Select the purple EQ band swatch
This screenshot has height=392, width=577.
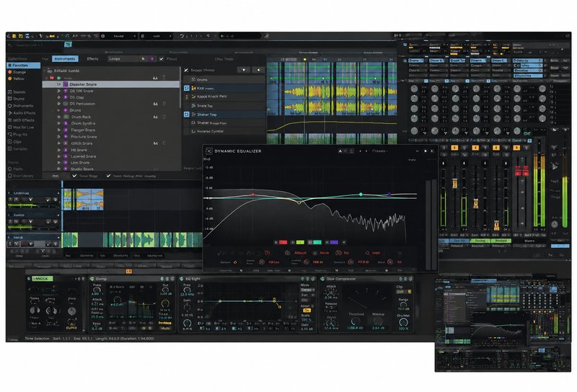pos(334,242)
